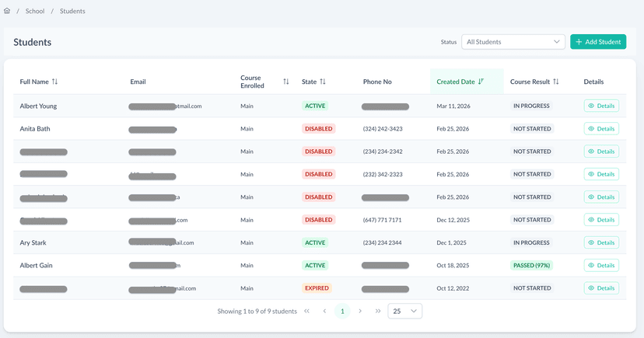Show Details for Ary Stark
This screenshot has width=644, height=338.
pyautogui.click(x=601, y=242)
